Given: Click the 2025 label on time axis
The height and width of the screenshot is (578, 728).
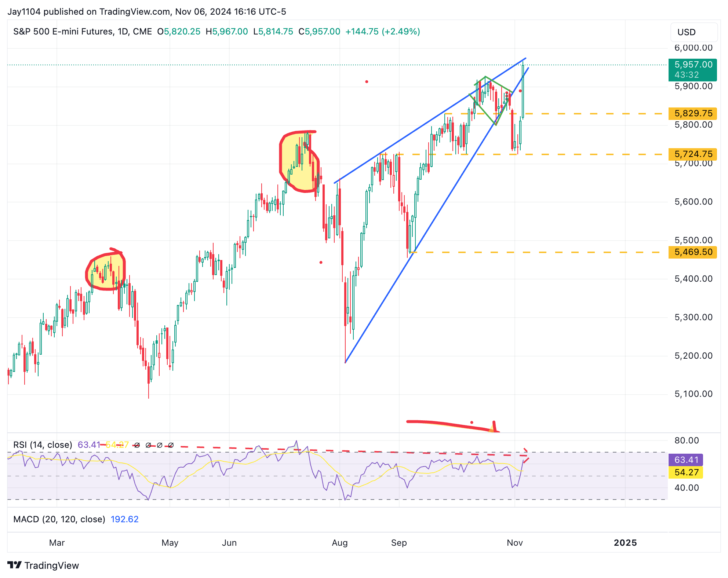Looking at the screenshot, I should [625, 543].
